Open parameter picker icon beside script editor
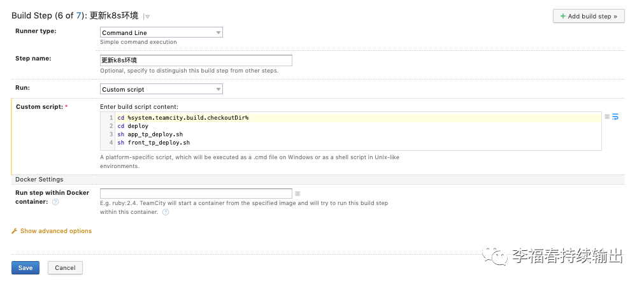 pyautogui.click(x=607, y=117)
